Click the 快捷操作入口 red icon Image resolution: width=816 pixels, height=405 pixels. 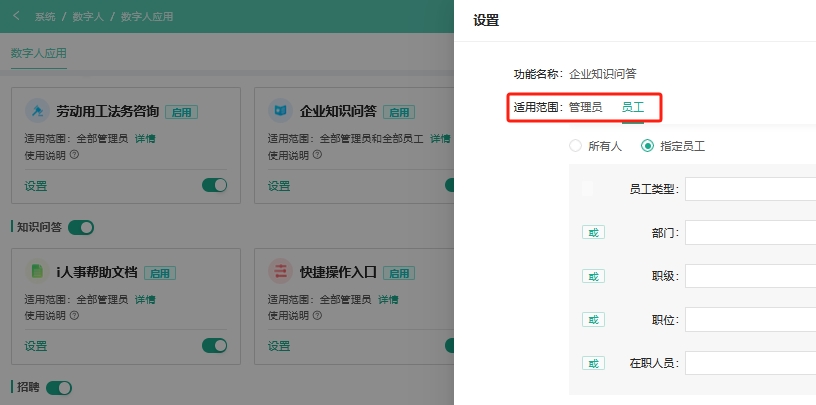coord(280,271)
